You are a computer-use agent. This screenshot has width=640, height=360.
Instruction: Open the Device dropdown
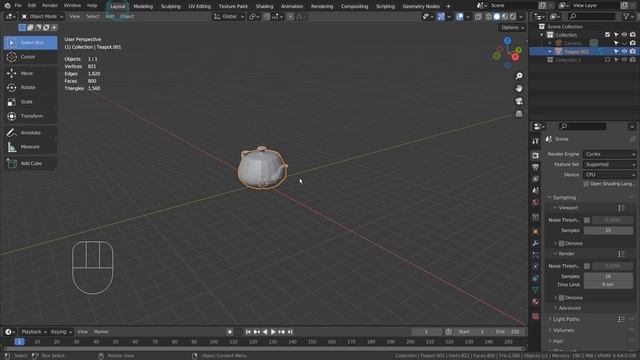coord(609,175)
